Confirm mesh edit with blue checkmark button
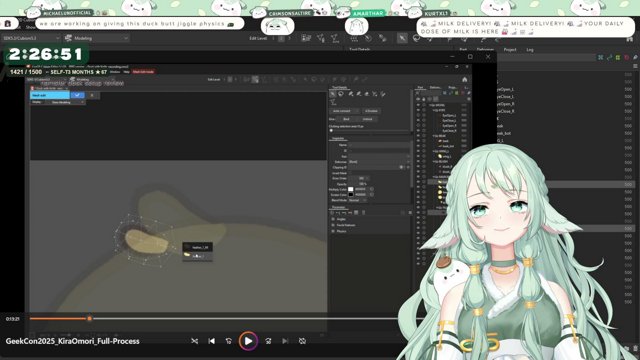 point(77,95)
